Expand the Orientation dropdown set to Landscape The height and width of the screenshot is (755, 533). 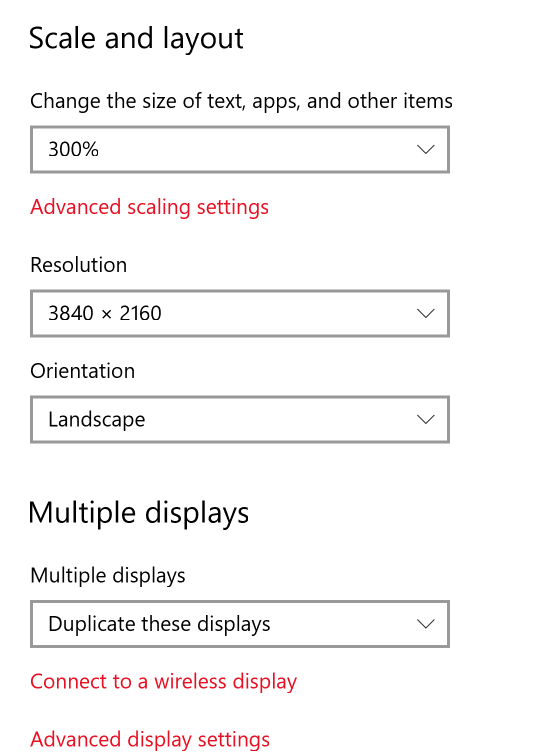tap(240, 419)
